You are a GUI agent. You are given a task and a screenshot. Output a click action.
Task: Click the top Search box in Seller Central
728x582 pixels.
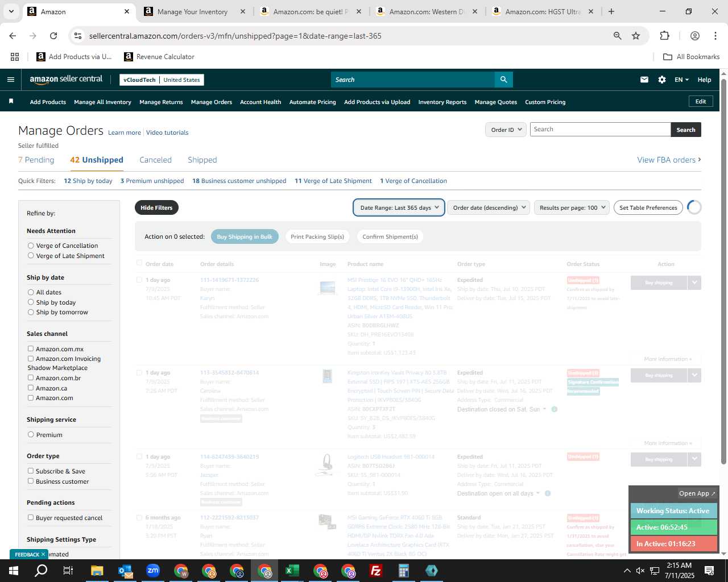[413, 80]
